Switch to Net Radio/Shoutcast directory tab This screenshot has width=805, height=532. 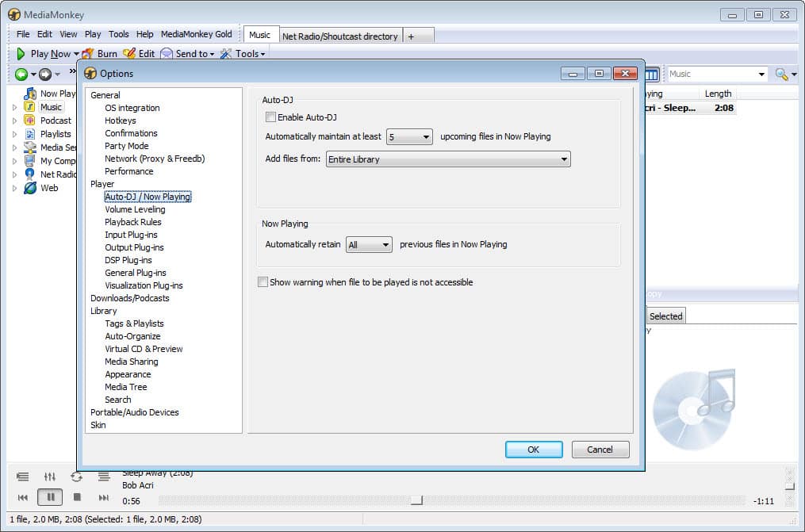(340, 36)
